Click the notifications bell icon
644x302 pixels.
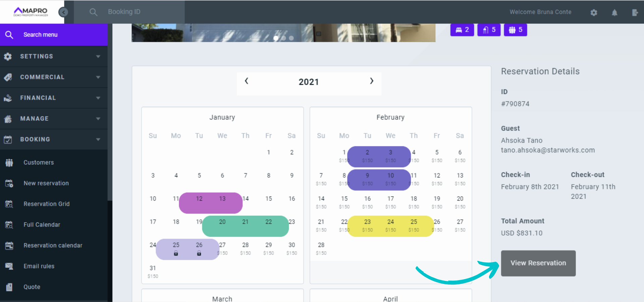pyautogui.click(x=615, y=12)
